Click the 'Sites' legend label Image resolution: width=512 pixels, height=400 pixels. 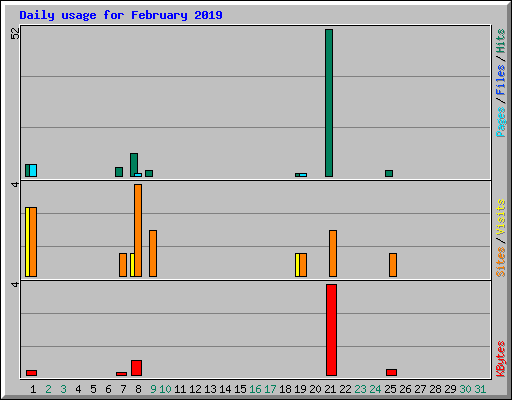500,262
